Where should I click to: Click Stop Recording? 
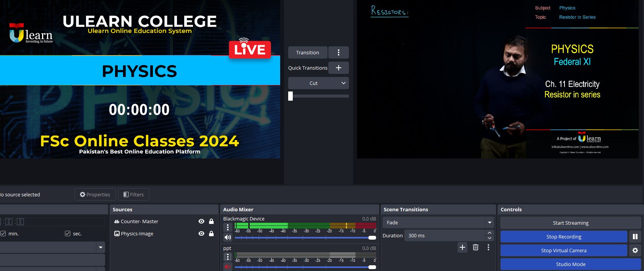click(x=564, y=237)
